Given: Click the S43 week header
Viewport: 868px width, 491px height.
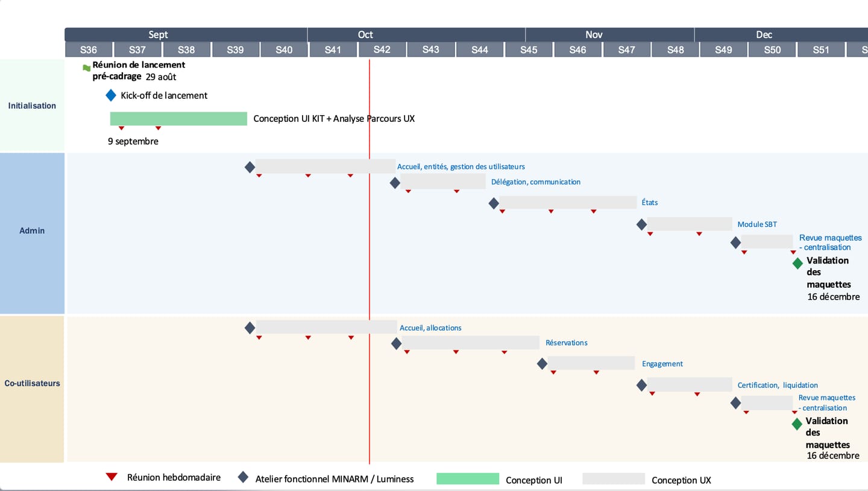Looking at the screenshot, I should click(x=431, y=49).
